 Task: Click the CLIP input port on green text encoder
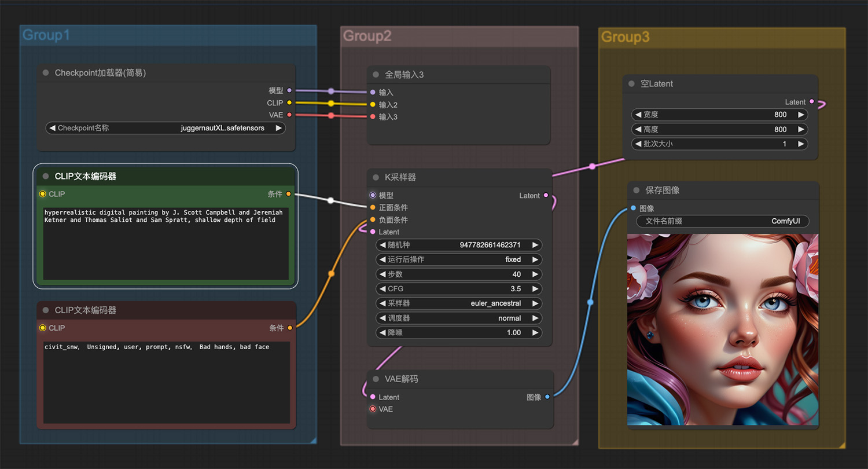[x=42, y=194]
